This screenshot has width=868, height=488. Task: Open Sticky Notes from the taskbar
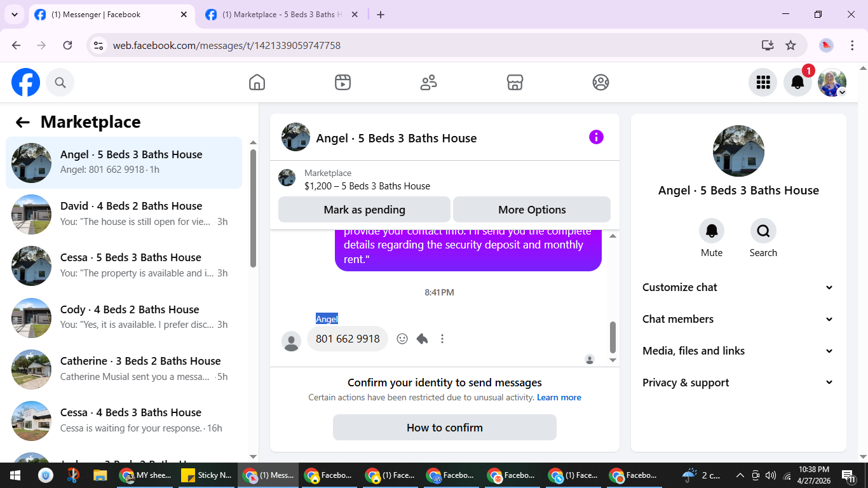click(207, 475)
